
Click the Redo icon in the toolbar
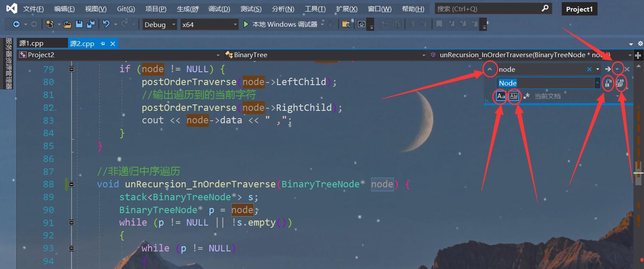[125, 24]
